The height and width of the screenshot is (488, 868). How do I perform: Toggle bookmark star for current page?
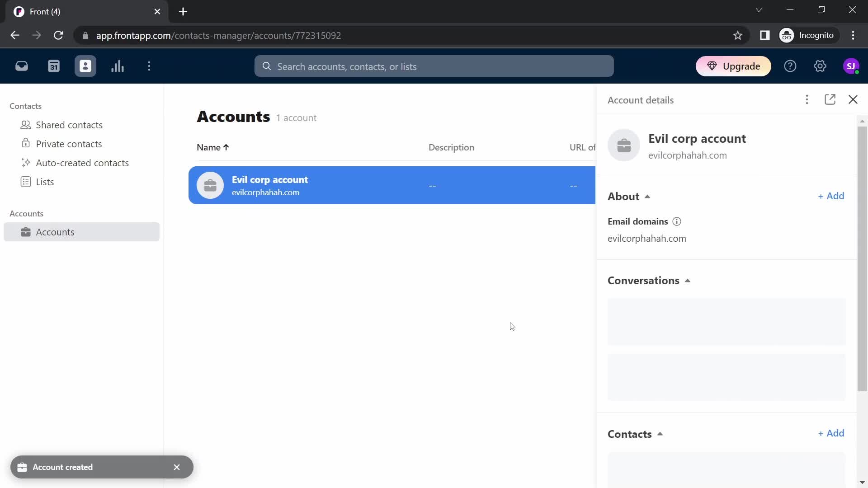(x=738, y=35)
